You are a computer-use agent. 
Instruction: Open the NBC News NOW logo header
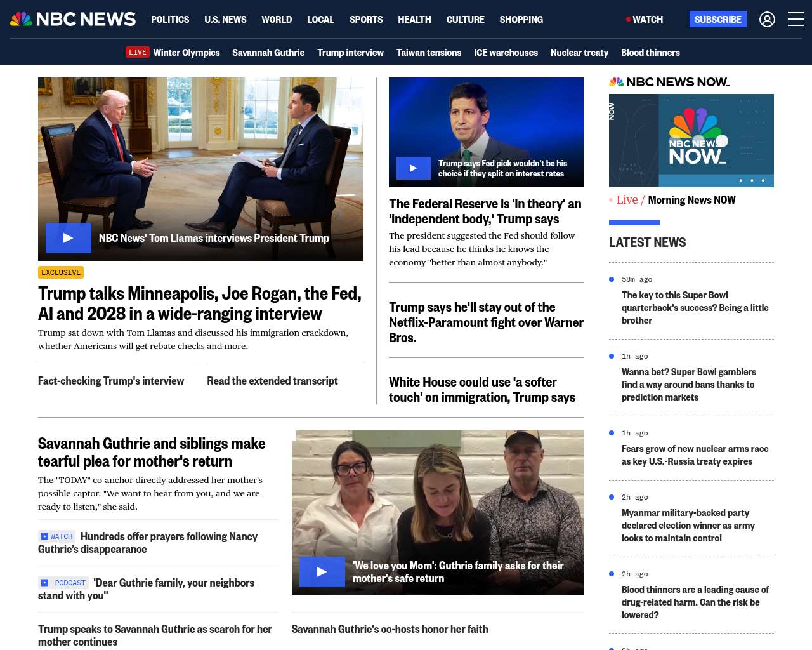[x=669, y=82]
